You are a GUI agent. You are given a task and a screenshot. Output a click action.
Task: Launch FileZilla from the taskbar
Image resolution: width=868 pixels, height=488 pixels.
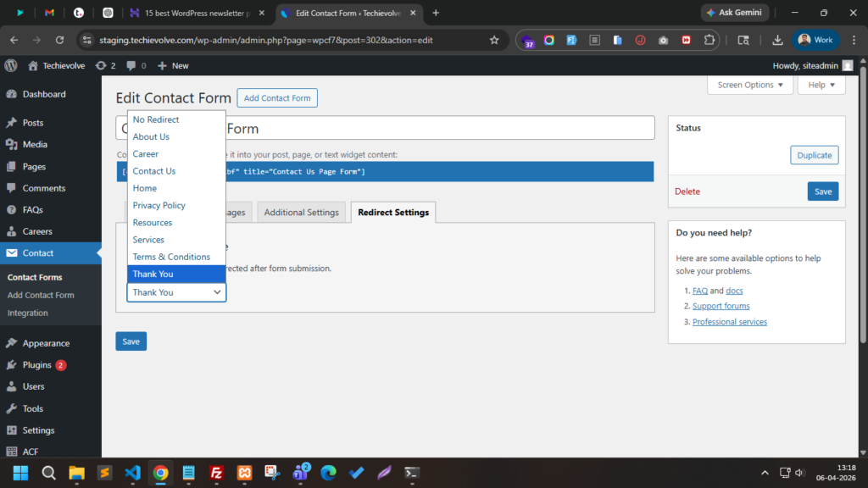[x=216, y=473]
